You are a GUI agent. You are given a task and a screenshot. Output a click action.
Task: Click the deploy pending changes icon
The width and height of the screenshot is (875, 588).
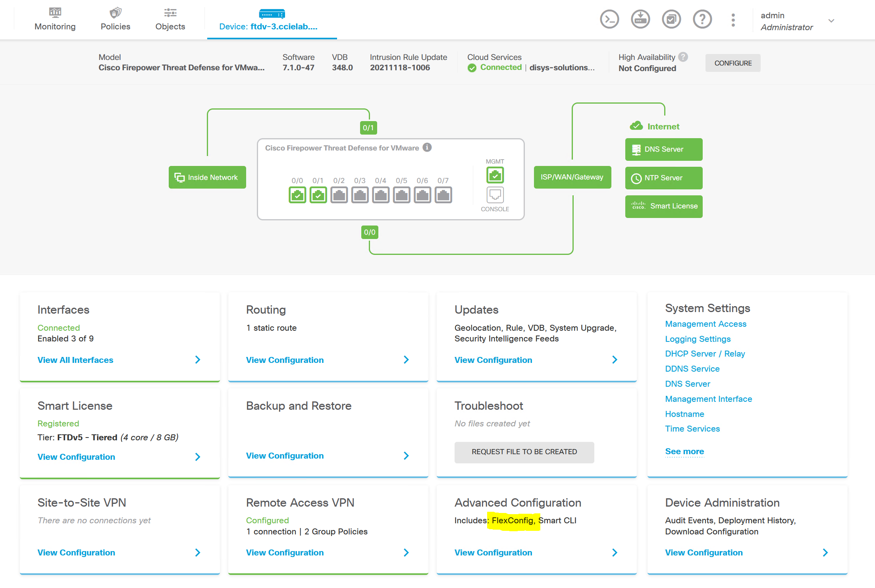coord(640,19)
